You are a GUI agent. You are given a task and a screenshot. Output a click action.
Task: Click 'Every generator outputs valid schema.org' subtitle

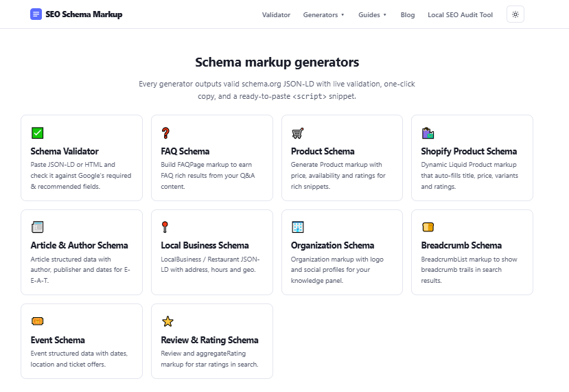[277, 90]
